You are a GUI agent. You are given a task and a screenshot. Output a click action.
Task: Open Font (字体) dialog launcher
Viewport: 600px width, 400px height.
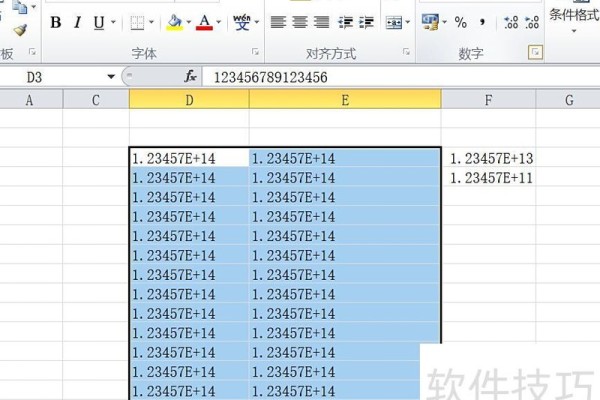pos(255,52)
